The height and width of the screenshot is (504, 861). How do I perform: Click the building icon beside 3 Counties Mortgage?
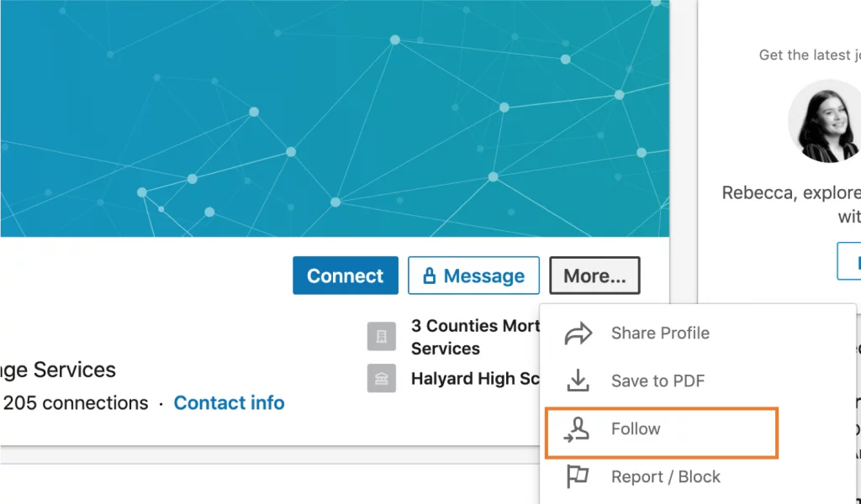[382, 336]
